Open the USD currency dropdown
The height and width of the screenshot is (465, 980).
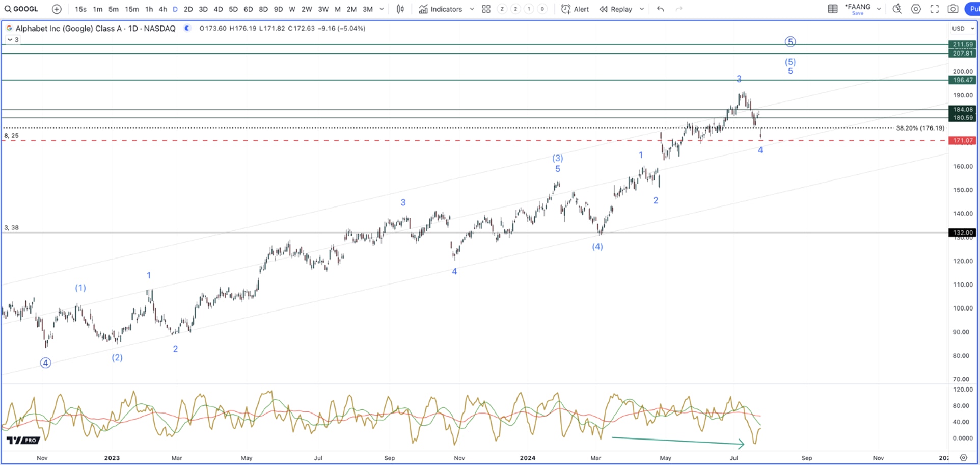[x=963, y=29]
